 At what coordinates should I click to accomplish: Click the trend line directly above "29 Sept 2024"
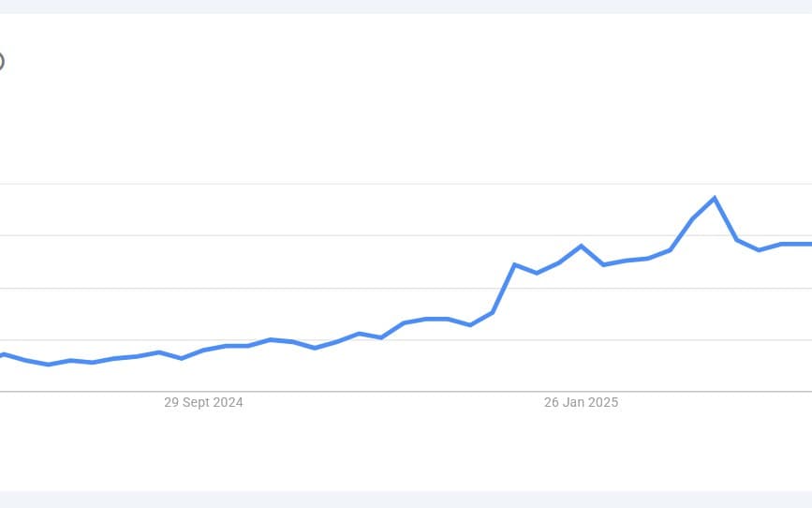[x=203, y=351]
